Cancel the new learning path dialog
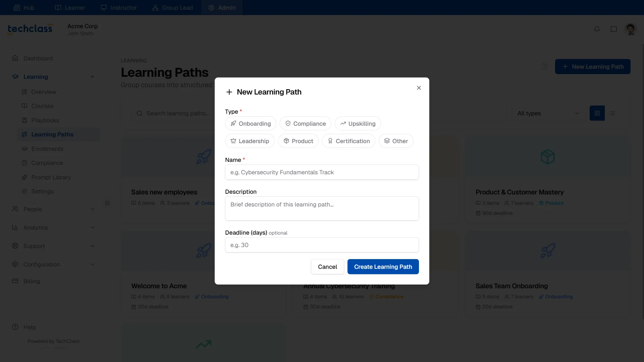The height and width of the screenshot is (362, 644). point(327,267)
